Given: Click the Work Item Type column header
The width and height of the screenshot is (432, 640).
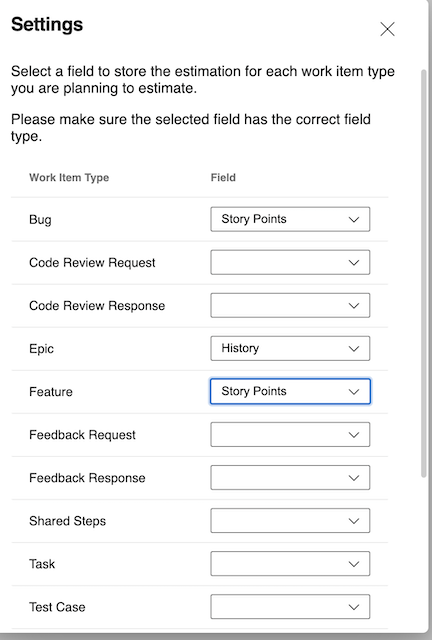Looking at the screenshot, I should click(x=69, y=178).
